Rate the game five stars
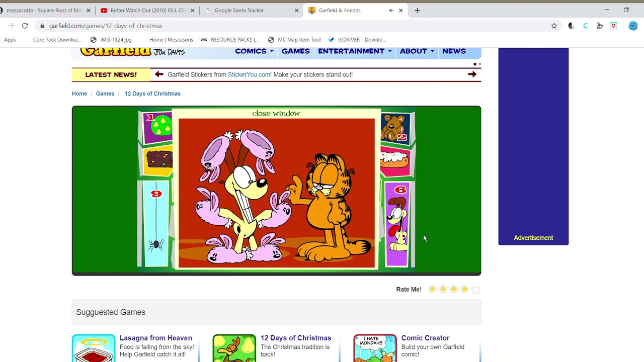The image size is (644, 362). pyautogui.click(x=476, y=289)
